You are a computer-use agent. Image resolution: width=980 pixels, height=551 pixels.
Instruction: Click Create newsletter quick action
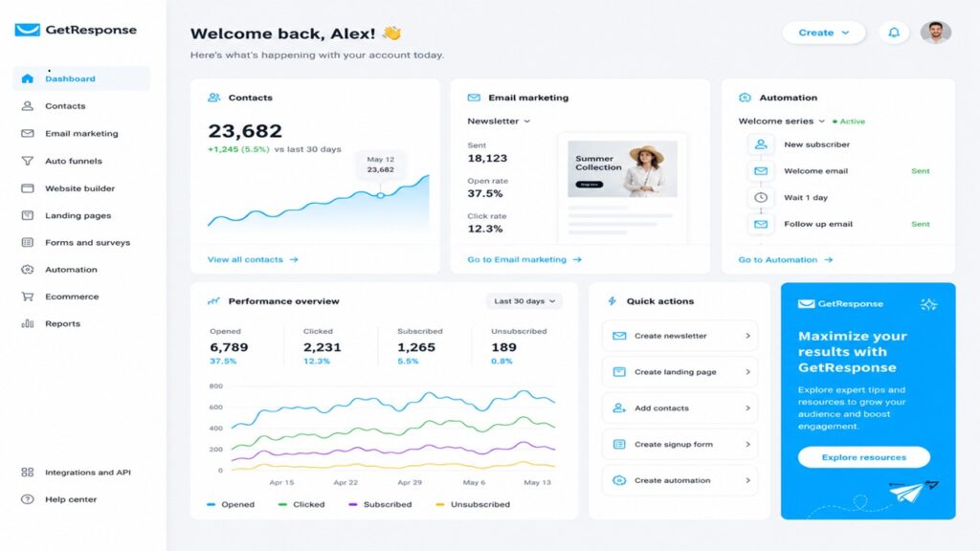pyautogui.click(x=680, y=336)
